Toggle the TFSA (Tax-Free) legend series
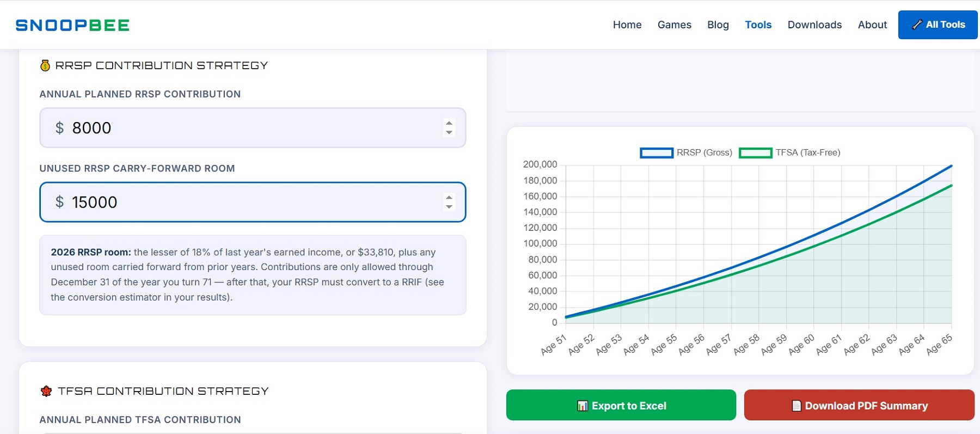This screenshot has width=980, height=434. [789, 153]
